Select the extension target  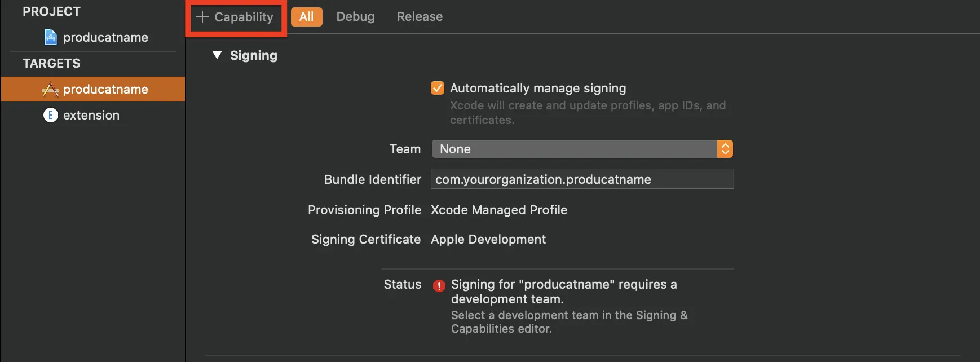pyautogui.click(x=91, y=115)
